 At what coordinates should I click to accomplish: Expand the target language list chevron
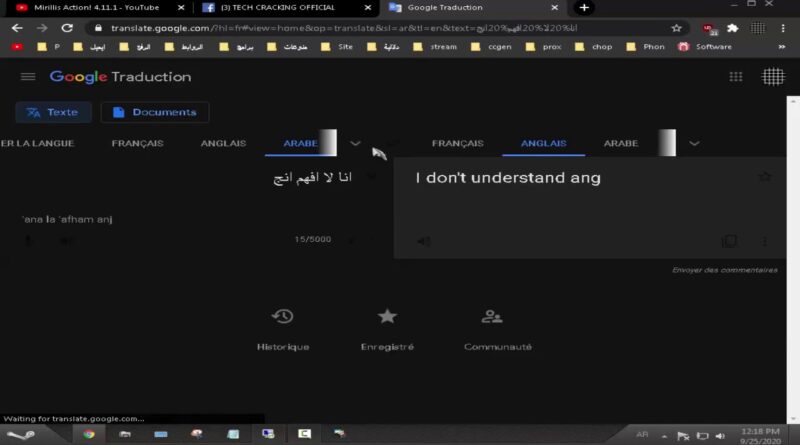coord(694,143)
